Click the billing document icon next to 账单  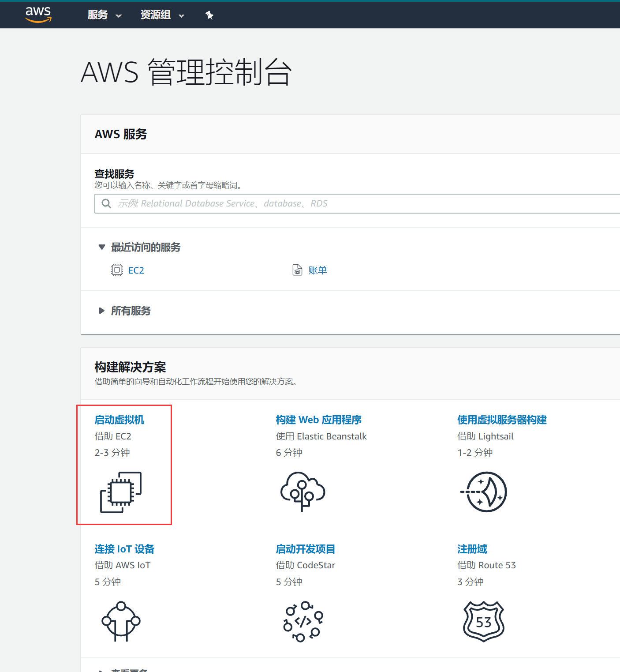coord(298,270)
